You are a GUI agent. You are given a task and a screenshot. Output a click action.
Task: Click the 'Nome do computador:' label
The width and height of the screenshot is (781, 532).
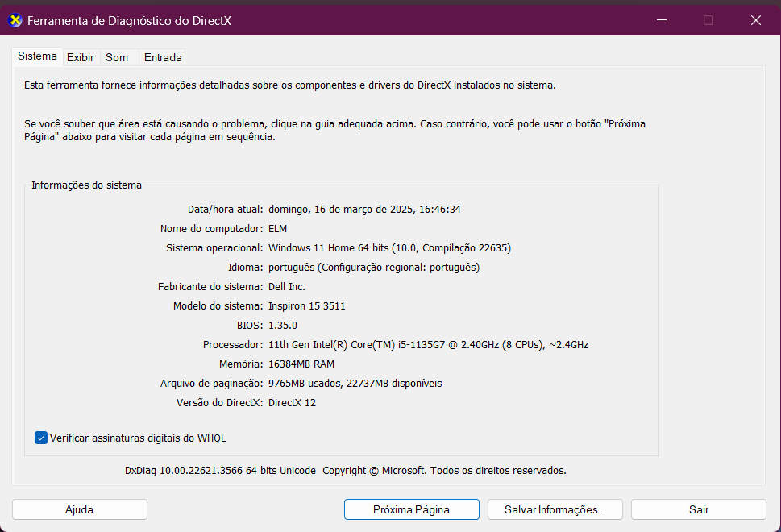tap(212, 229)
